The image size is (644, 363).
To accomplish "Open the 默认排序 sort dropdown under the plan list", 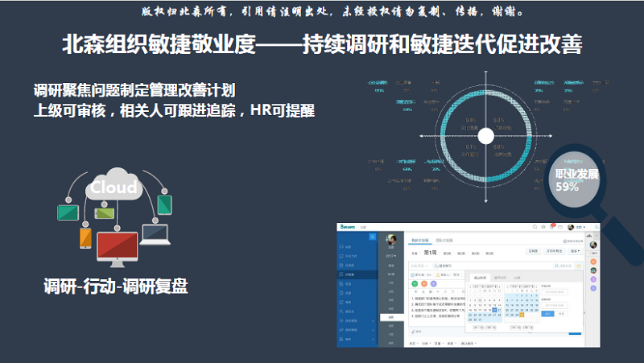I will (469, 344).
